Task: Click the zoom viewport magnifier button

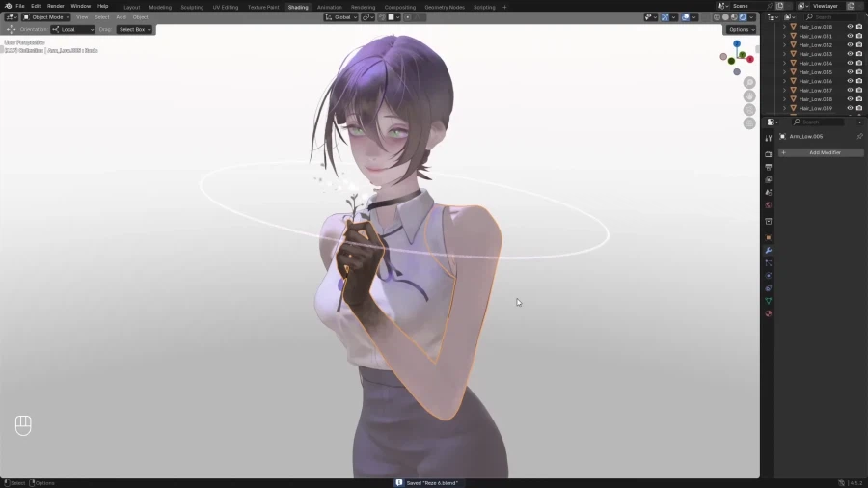Action: (749, 82)
